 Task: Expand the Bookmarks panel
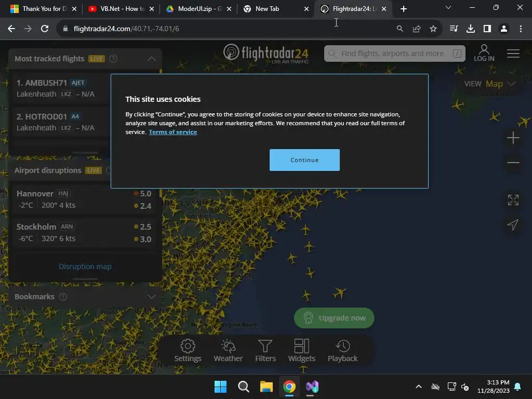click(x=151, y=297)
